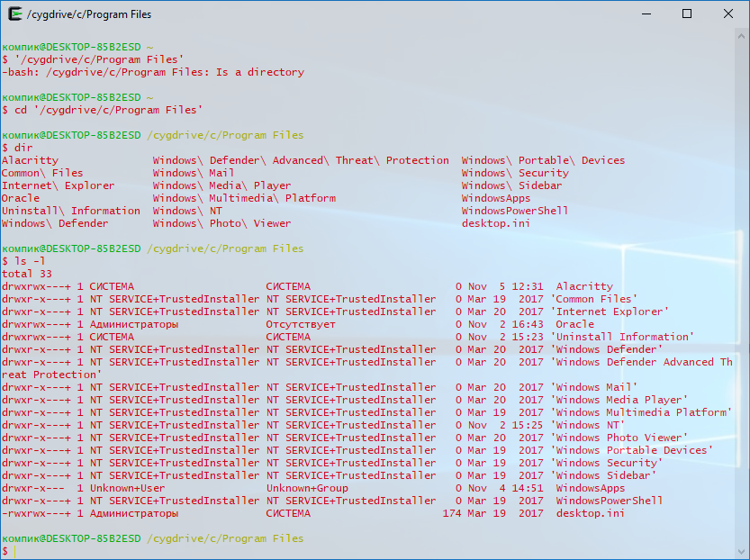Click Oracle in the ls -l output

[x=574, y=324]
